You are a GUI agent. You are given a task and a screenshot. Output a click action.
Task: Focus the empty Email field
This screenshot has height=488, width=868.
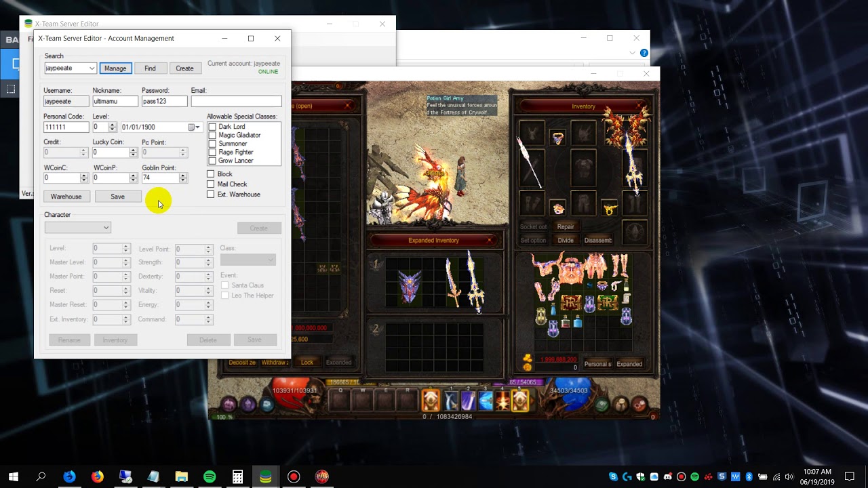click(236, 101)
